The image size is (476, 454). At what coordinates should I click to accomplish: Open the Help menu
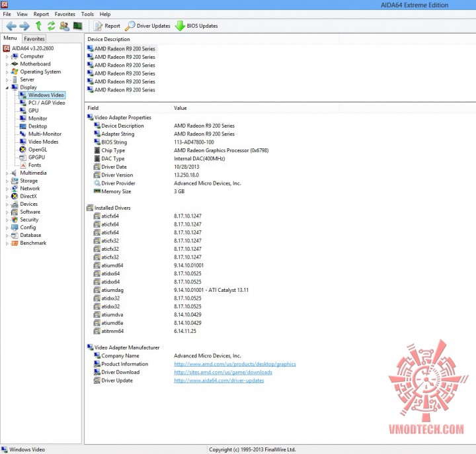pos(105,15)
